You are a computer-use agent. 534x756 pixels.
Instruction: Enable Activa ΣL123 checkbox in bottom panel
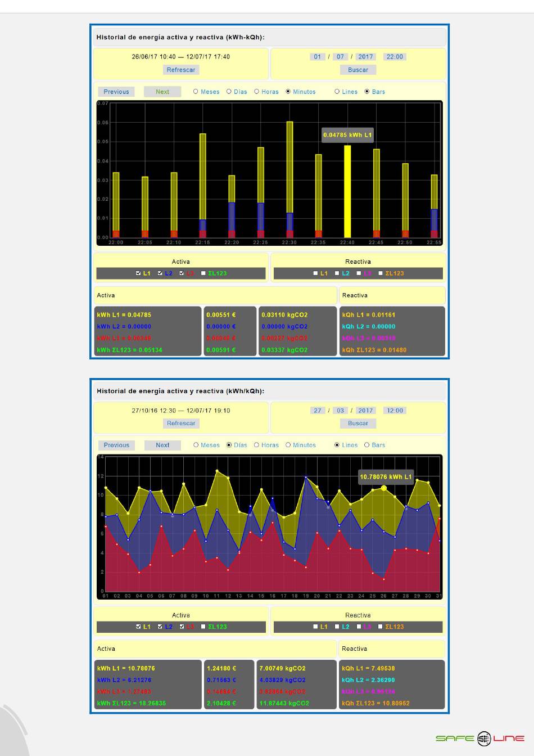click(x=203, y=627)
